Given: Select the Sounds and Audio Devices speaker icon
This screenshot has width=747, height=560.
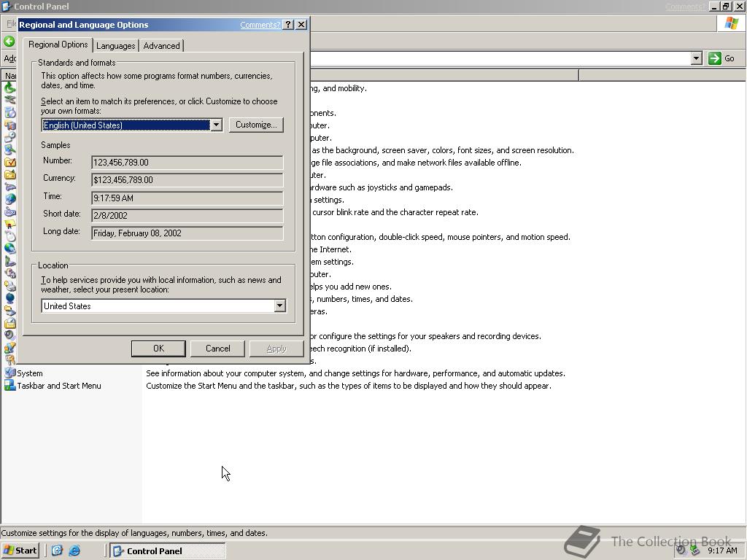Looking at the screenshot, I should point(9,335).
